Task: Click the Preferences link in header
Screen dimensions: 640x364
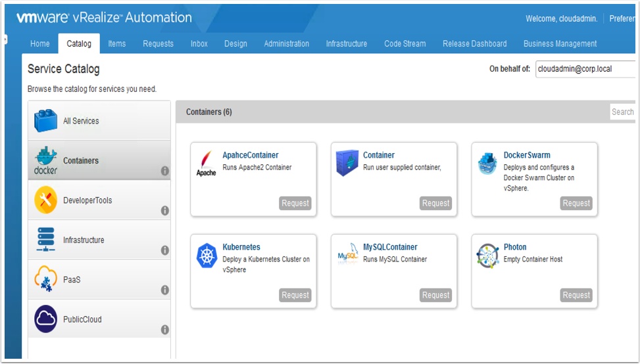Action: coord(622,19)
